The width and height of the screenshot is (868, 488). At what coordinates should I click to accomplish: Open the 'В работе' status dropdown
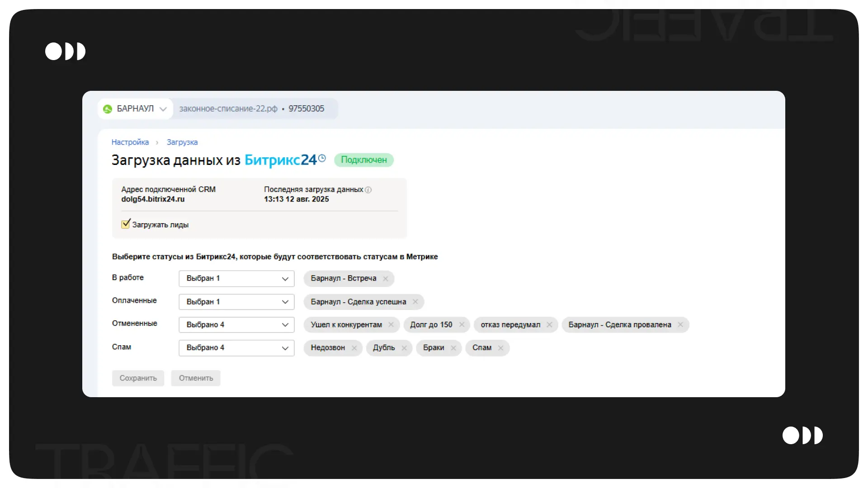[x=236, y=279]
